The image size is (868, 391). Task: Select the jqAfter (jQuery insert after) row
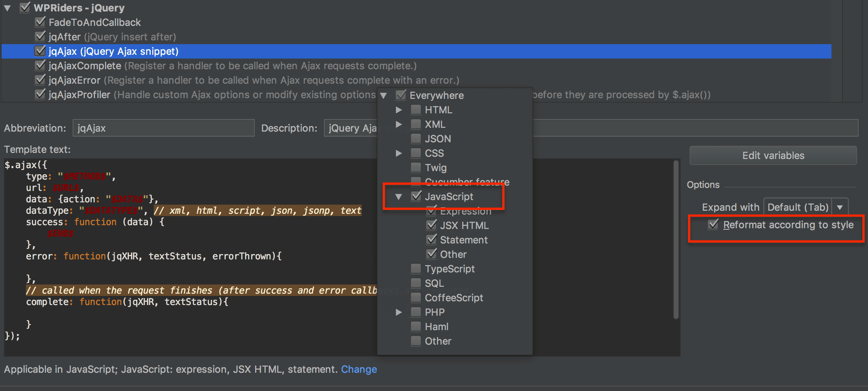[x=416, y=37]
